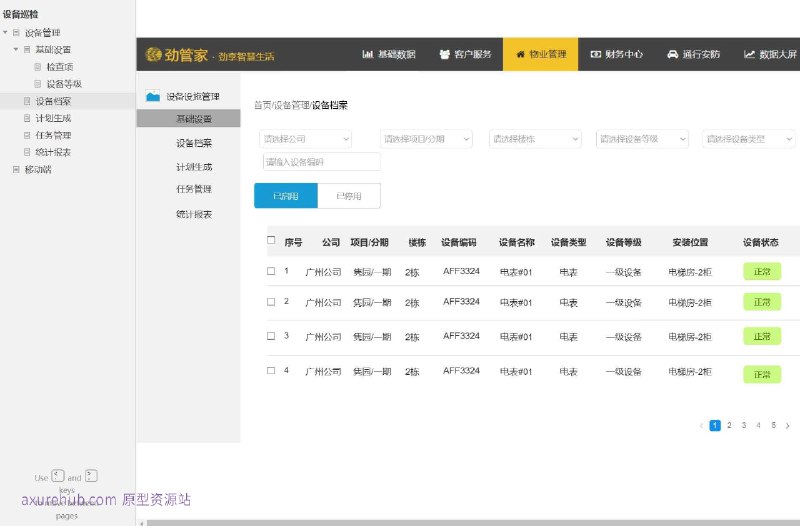800x526 pixels.
Task: Switch to the 已启用 tab
Action: pyautogui.click(x=286, y=196)
